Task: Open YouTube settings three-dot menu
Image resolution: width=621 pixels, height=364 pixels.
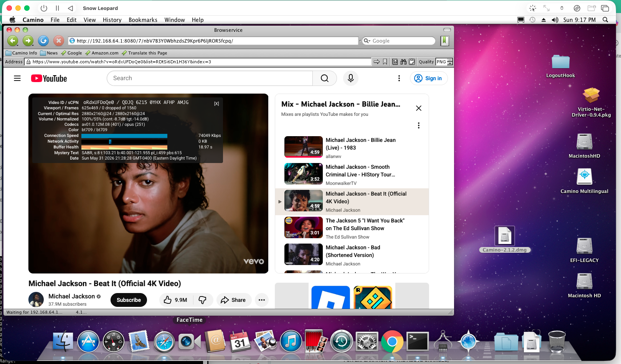Action: point(399,78)
